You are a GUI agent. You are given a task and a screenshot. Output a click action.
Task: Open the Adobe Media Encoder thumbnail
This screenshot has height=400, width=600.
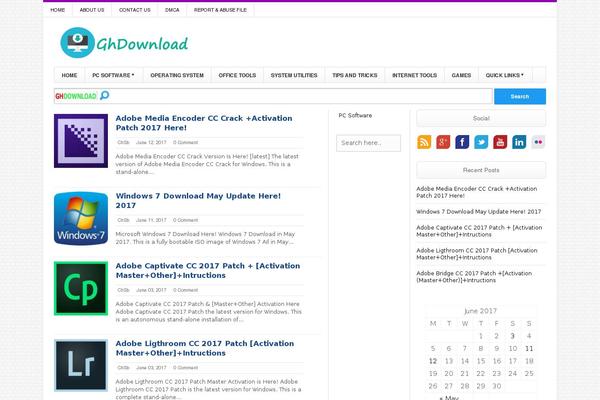tap(81, 140)
